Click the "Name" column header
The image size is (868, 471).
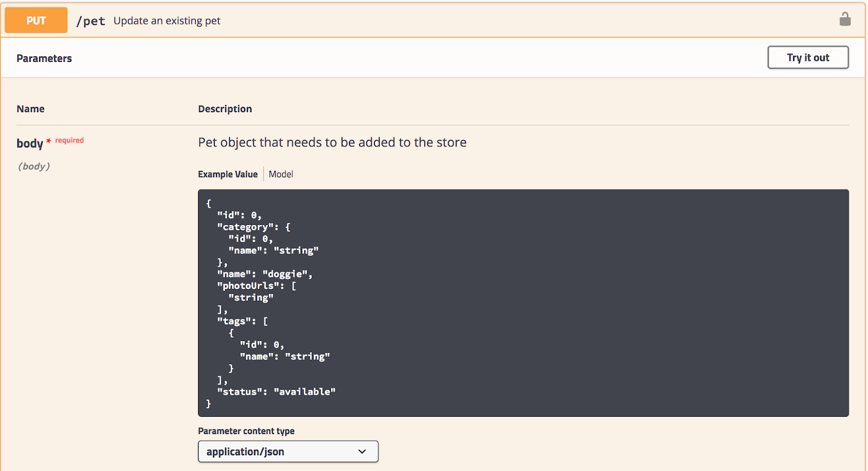pos(30,109)
